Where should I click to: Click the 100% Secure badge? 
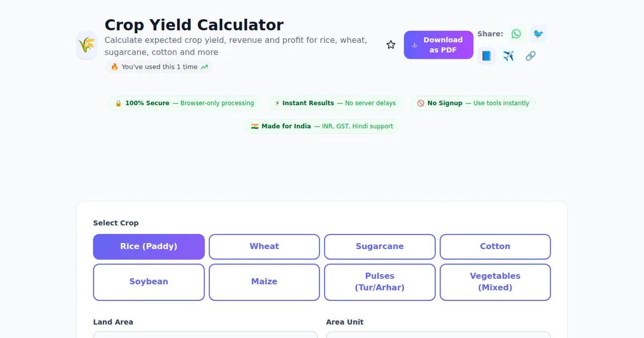coord(184,104)
